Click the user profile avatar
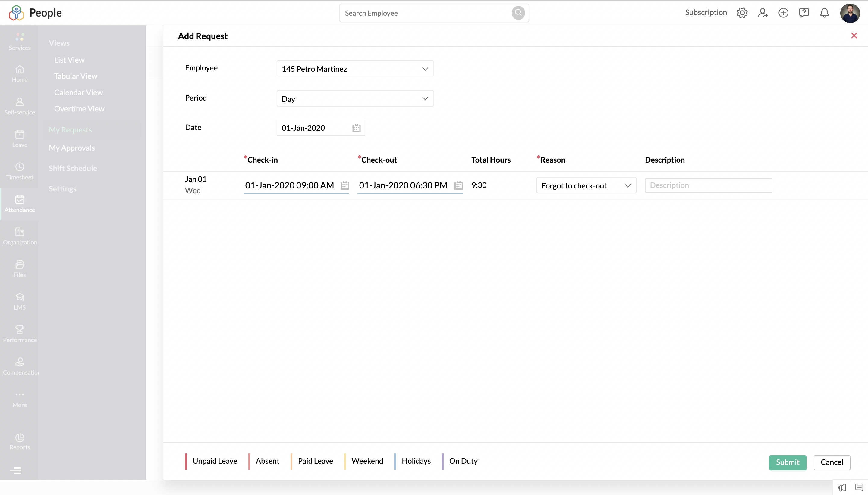868x495 pixels. (850, 13)
